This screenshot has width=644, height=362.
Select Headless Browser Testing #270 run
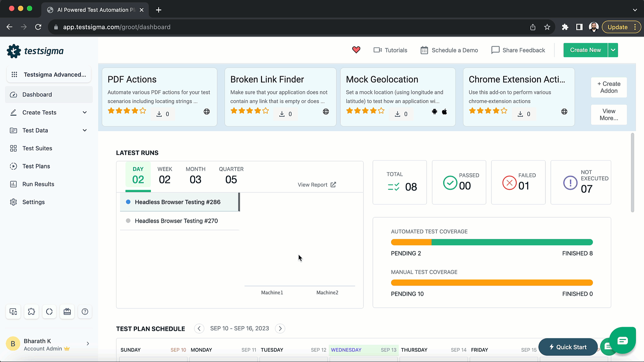pos(176,221)
